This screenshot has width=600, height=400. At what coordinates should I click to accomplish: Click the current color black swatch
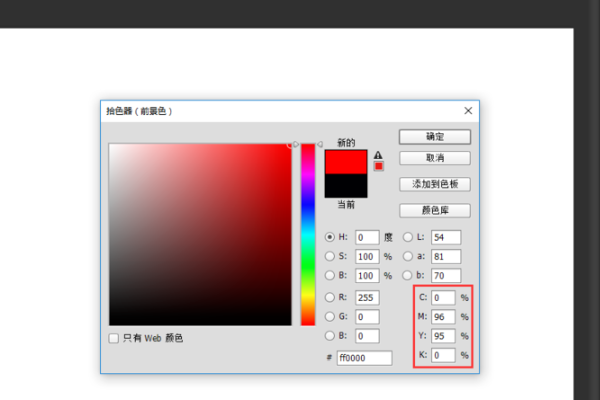coord(346,185)
